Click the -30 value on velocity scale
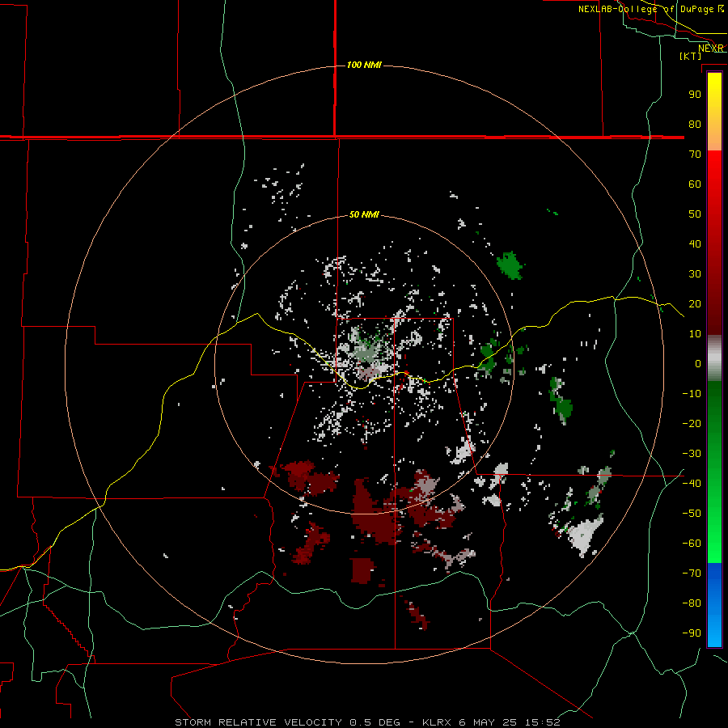 692,454
